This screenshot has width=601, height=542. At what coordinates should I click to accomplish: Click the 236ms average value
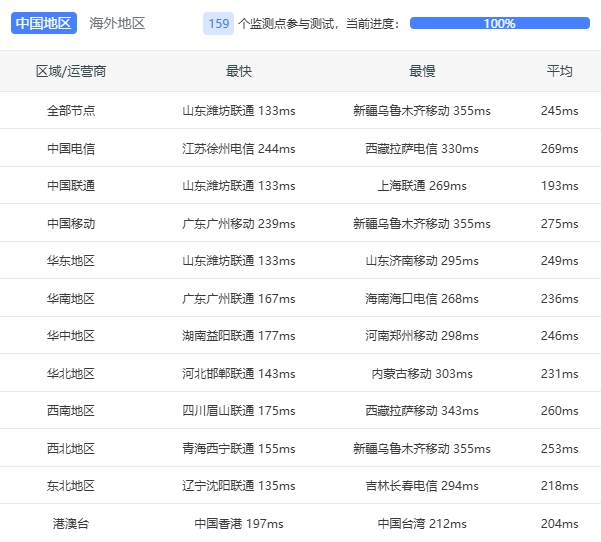560,299
